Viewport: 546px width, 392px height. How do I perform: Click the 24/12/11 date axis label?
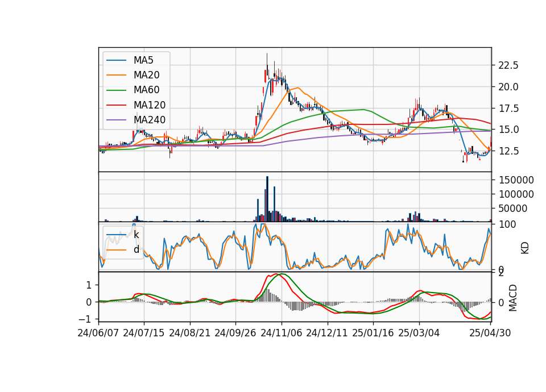(327, 333)
